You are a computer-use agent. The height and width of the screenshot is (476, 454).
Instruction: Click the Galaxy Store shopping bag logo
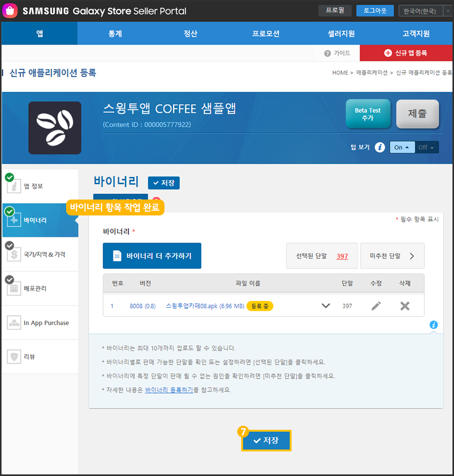11,10
